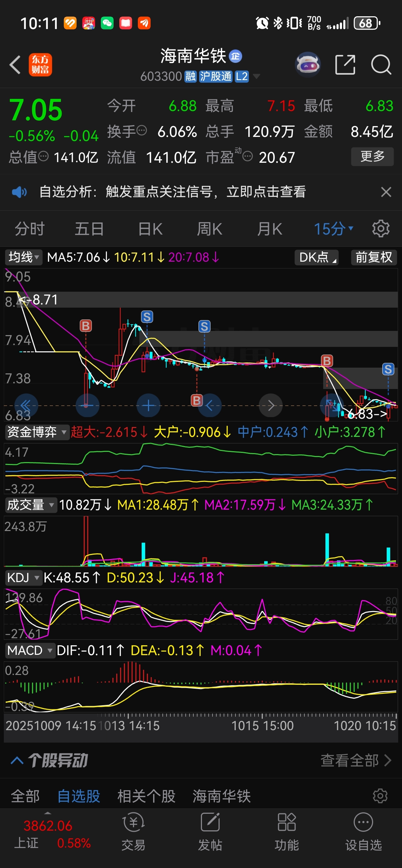The image size is (402, 868).
Task: Switch to 月K tab
Action: 269,229
